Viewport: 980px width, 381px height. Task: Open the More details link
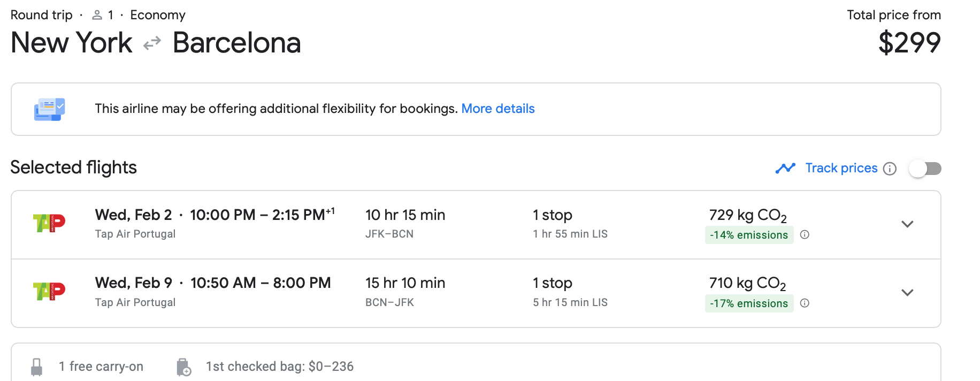(498, 109)
